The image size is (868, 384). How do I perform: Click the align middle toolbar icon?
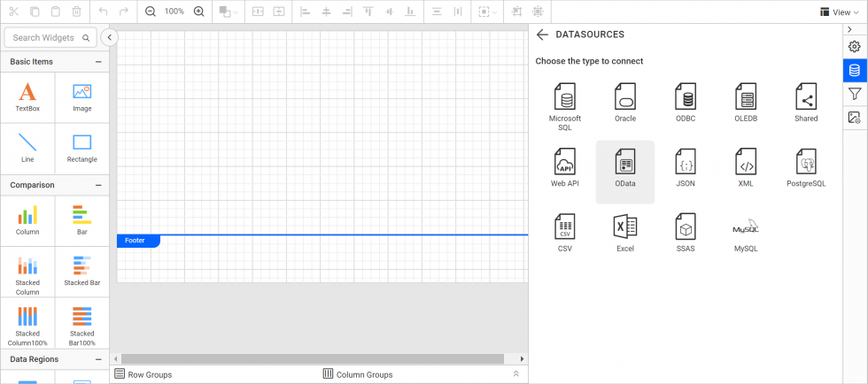[x=389, y=12]
